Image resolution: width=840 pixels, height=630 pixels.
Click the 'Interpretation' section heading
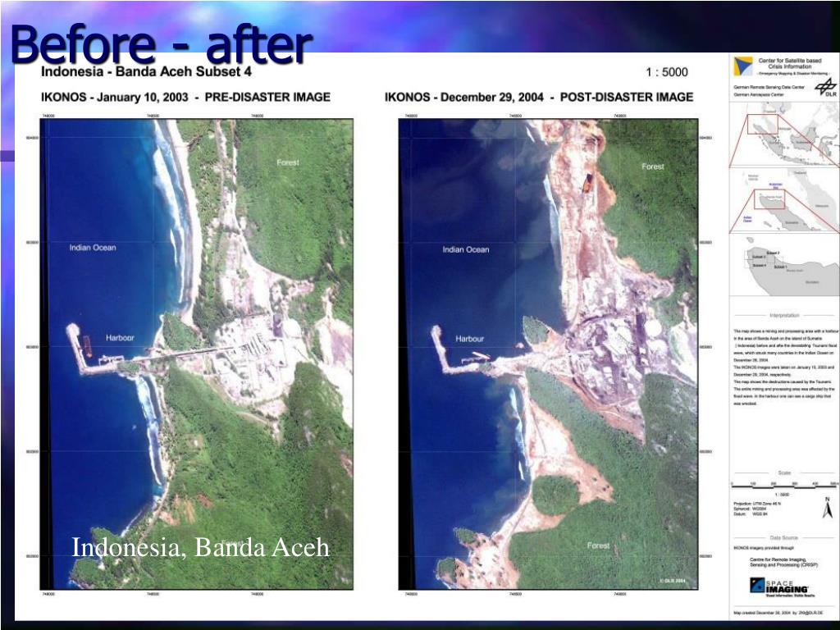784,316
